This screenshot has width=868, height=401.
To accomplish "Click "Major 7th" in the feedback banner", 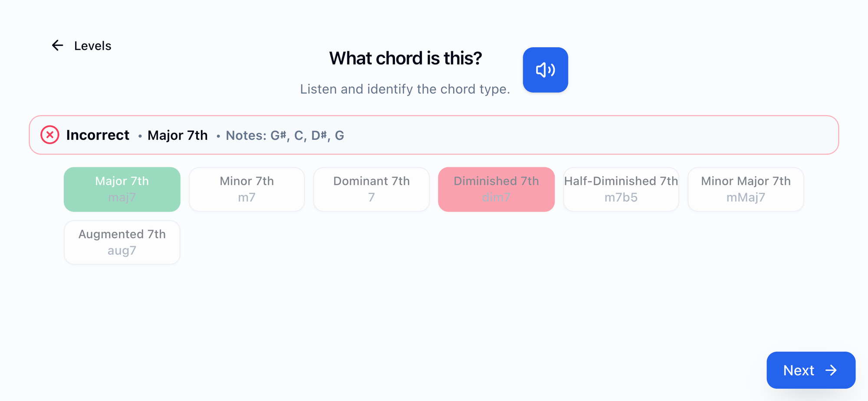I will [178, 135].
